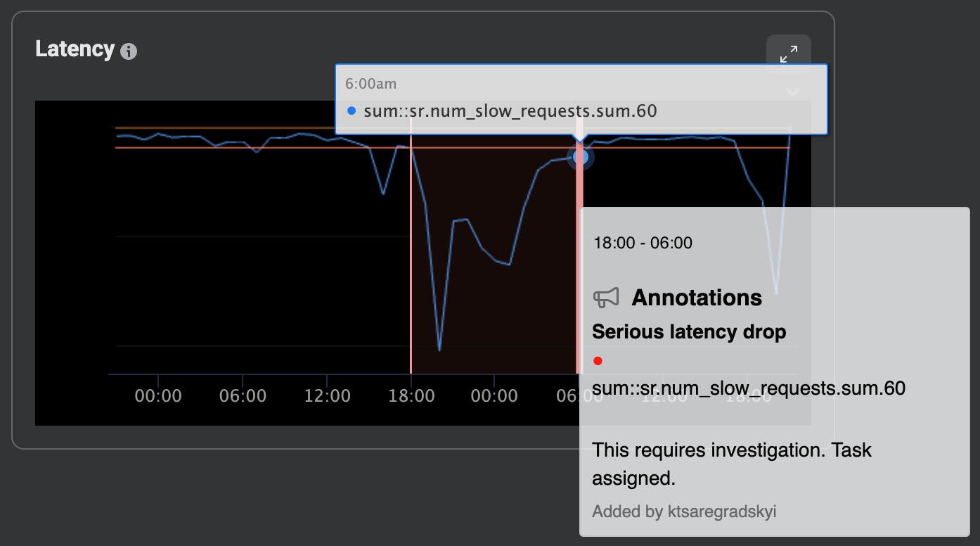Click the red status dot in annotation card
980x546 pixels.
[598, 361]
